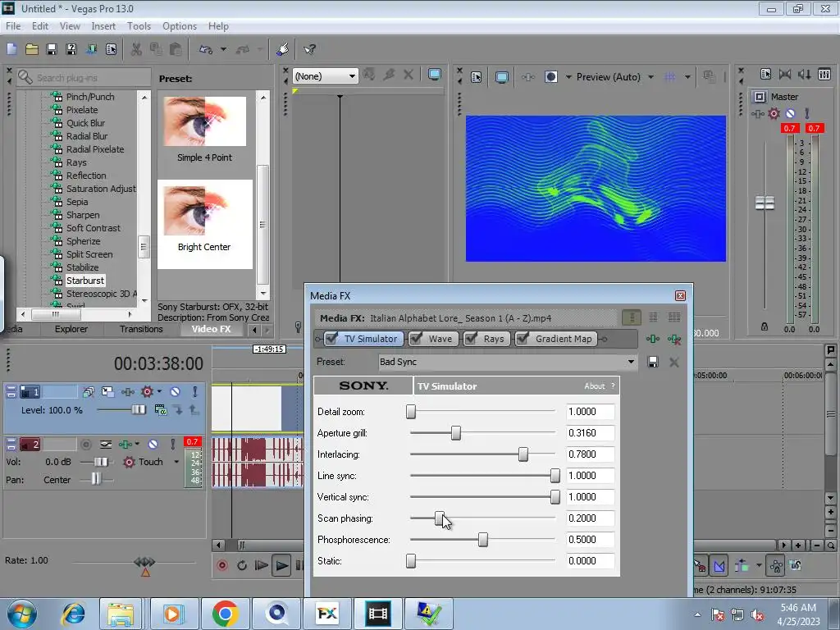This screenshot has width=840, height=630.
Task: Click the dim output speaker icon
Action: 804,75
